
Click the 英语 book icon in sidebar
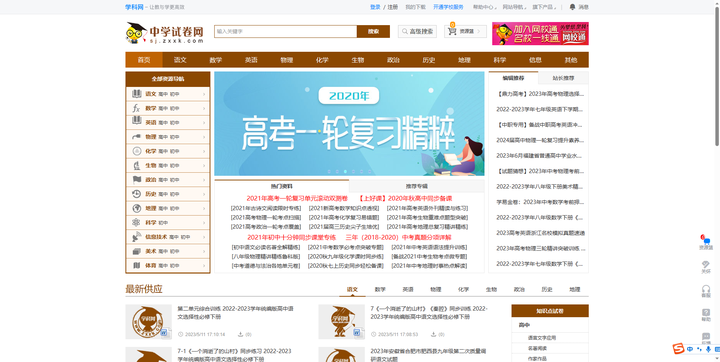point(136,121)
